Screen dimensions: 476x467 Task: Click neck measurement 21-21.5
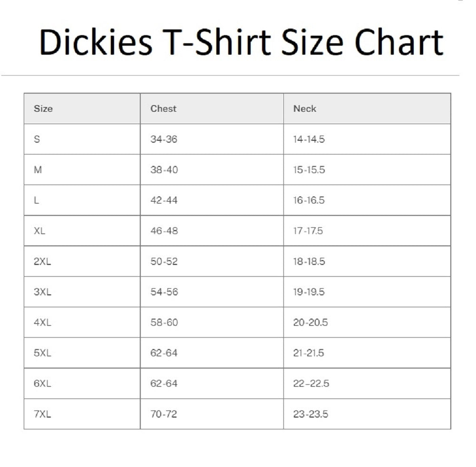[x=309, y=353]
